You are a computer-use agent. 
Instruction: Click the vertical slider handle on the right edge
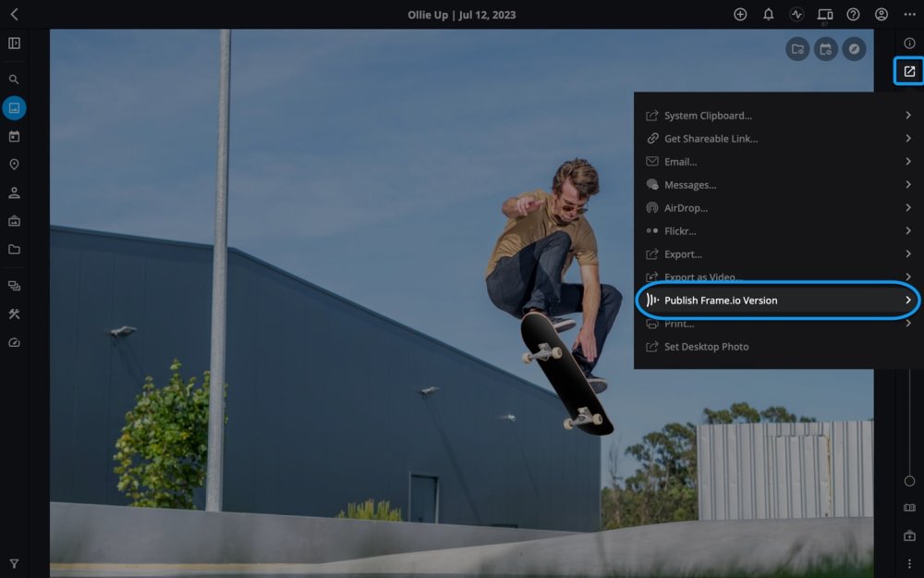(x=909, y=481)
